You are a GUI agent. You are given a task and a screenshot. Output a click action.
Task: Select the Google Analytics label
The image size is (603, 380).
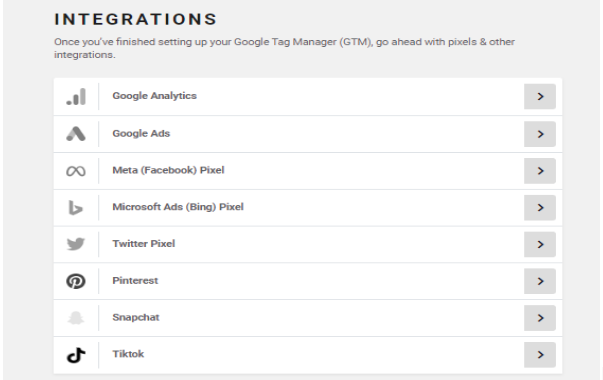pyautogui.click(x=154, y=96)
